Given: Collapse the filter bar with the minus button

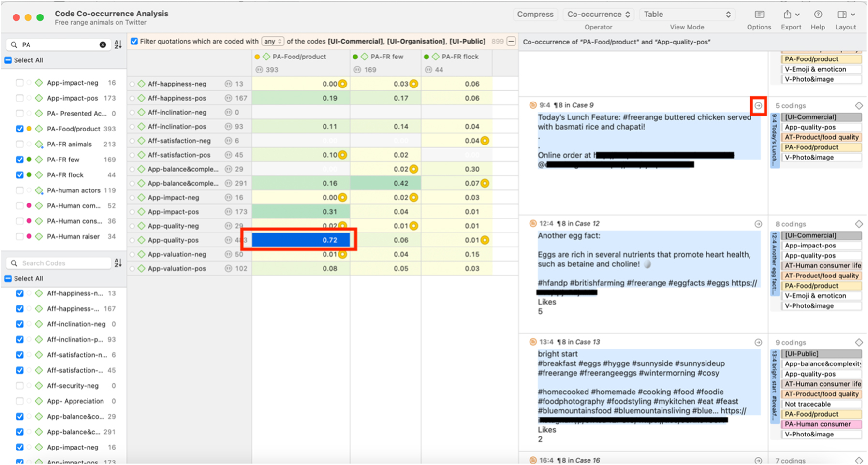Looking at the screenshot, I should pos(511,41).
